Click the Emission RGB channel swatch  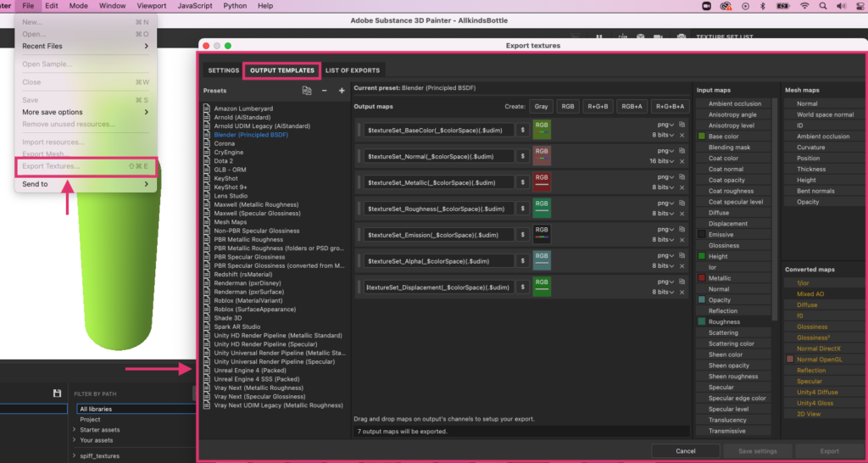pos(542,235)
